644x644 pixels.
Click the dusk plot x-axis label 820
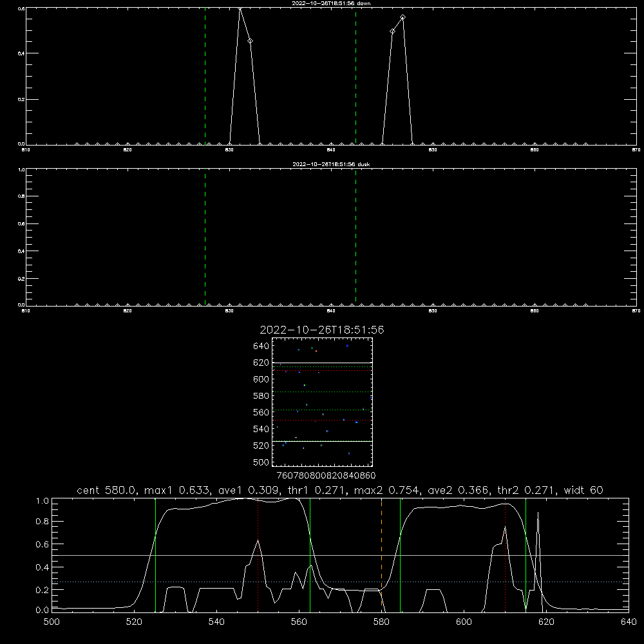coord(128,311)
